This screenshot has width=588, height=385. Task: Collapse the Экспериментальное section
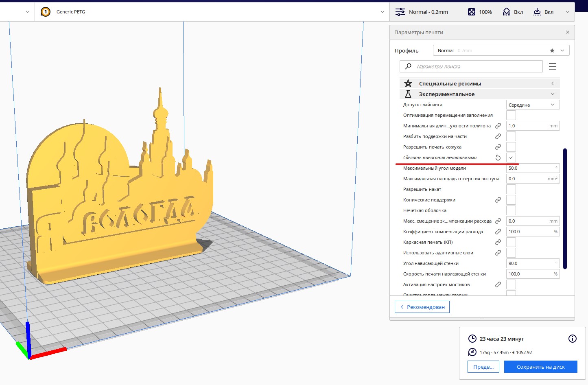[479, 94]
